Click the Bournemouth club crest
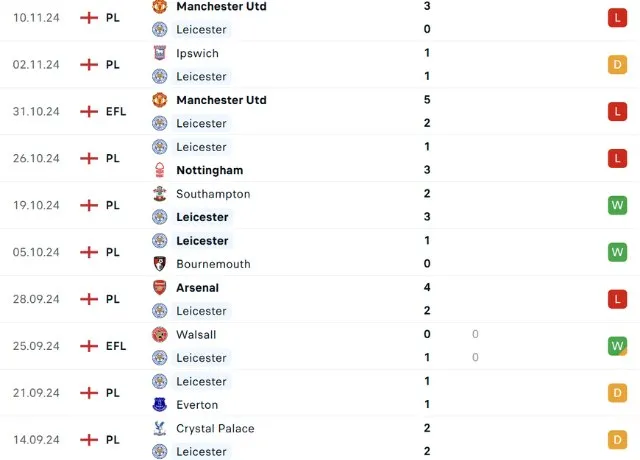Viewport: 640px width, 460px height. [x=159, y=264]
